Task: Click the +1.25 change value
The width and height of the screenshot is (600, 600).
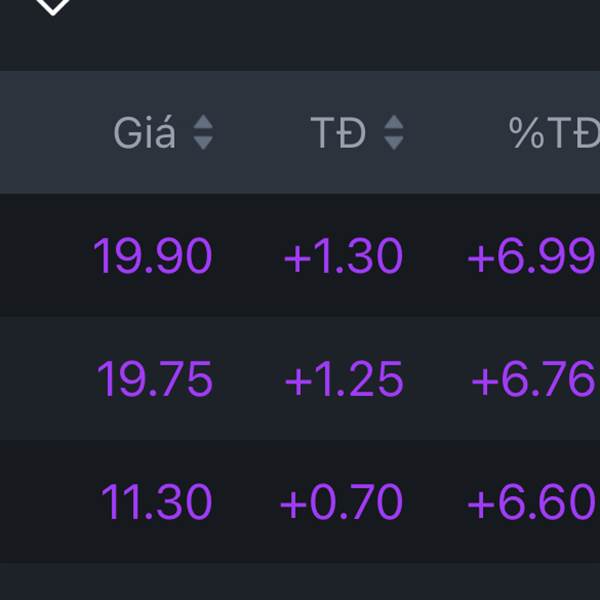Action: (x=343, y=380)
